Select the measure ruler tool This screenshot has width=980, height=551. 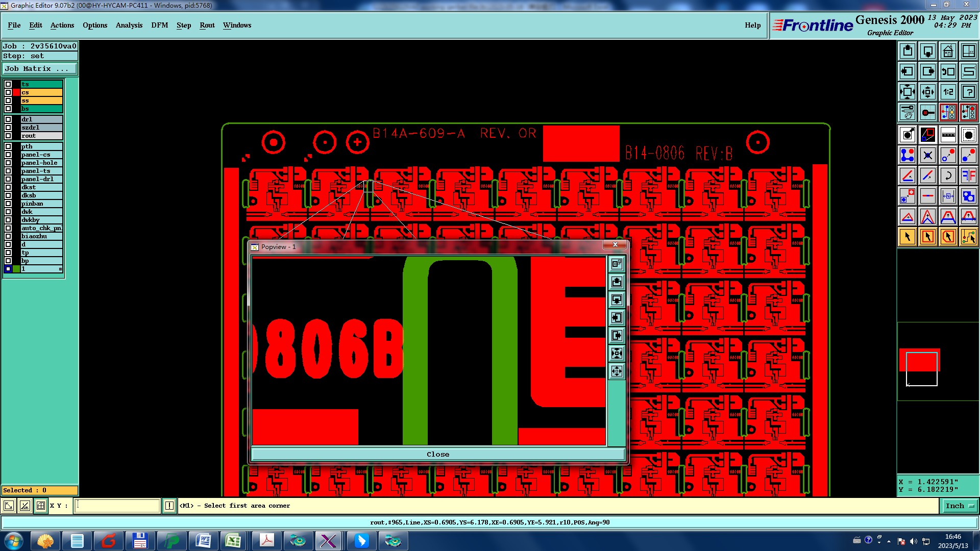pos(948,135)
